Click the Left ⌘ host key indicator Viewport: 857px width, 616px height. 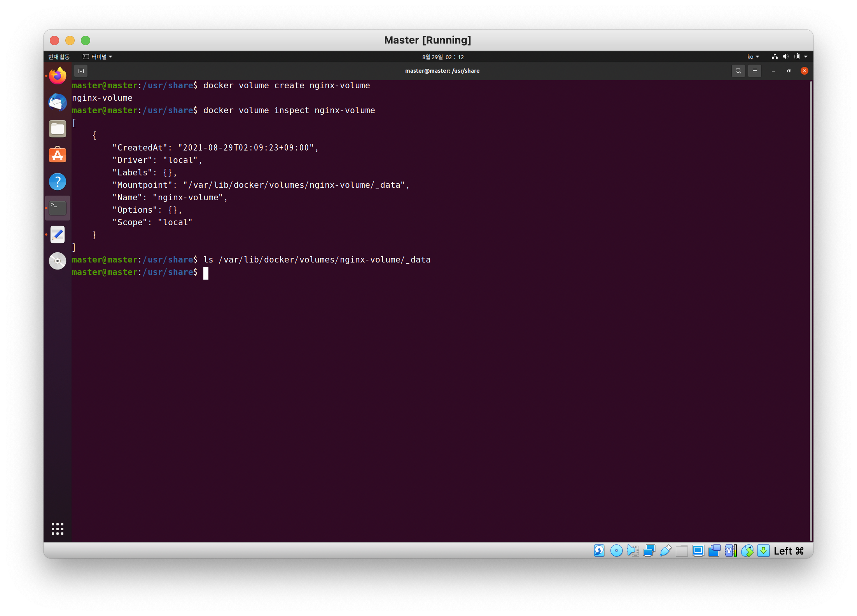tap(789, 551)
